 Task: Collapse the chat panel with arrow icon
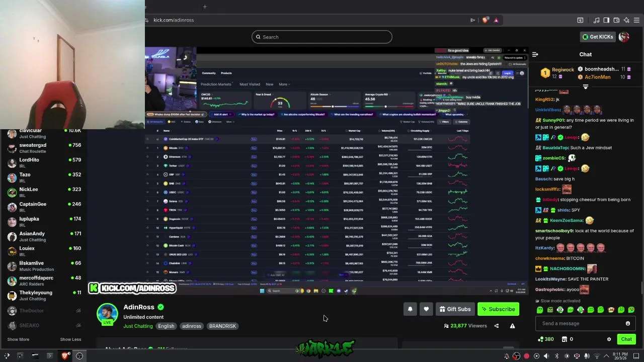point(535,54)
